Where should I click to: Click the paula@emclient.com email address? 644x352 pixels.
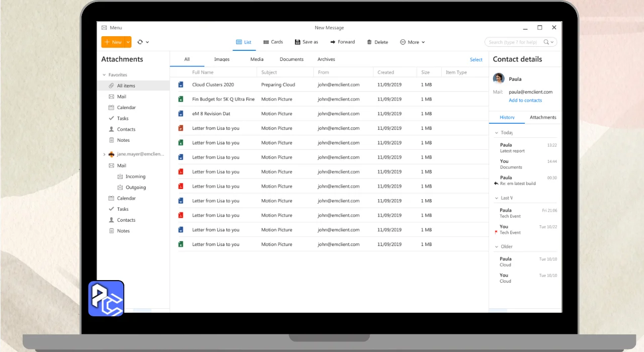point(531,92)
